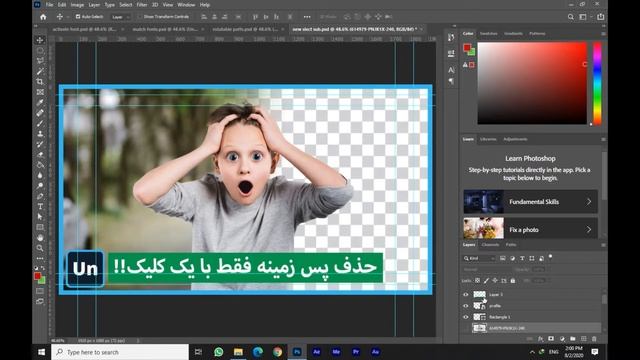
Task: Select the Gradient tool
Action: (40, 165)
